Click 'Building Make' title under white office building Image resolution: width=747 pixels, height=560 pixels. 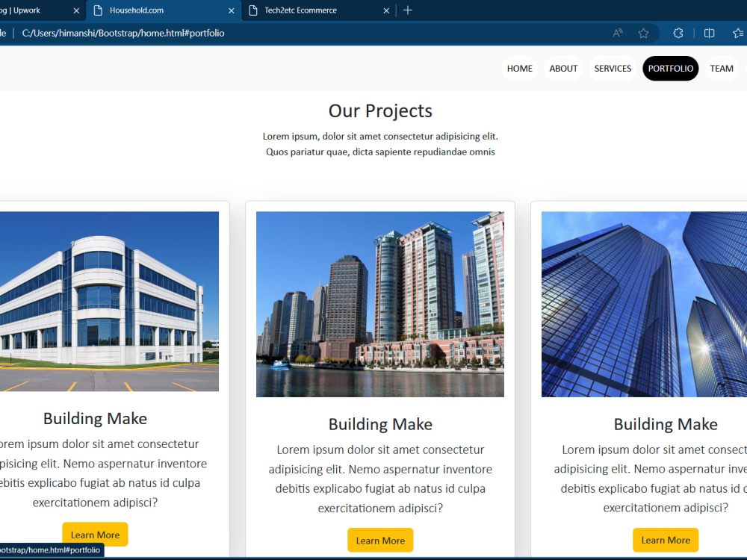tap(95, 419)
